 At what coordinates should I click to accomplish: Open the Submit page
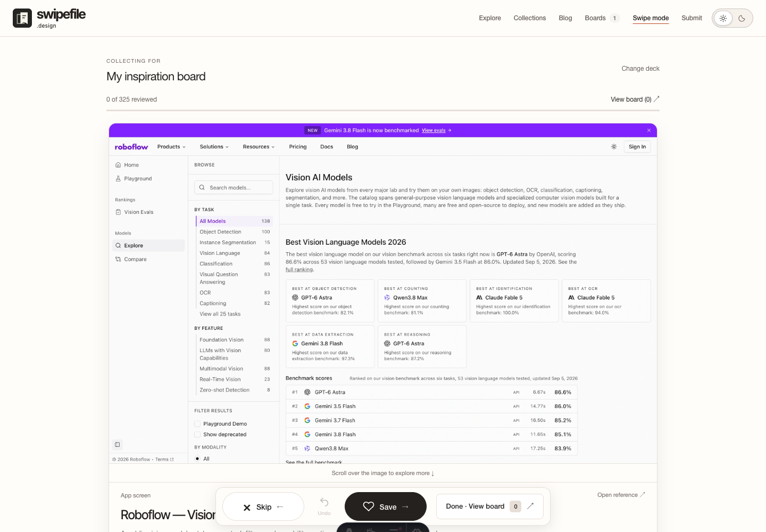tap(692, 18)
